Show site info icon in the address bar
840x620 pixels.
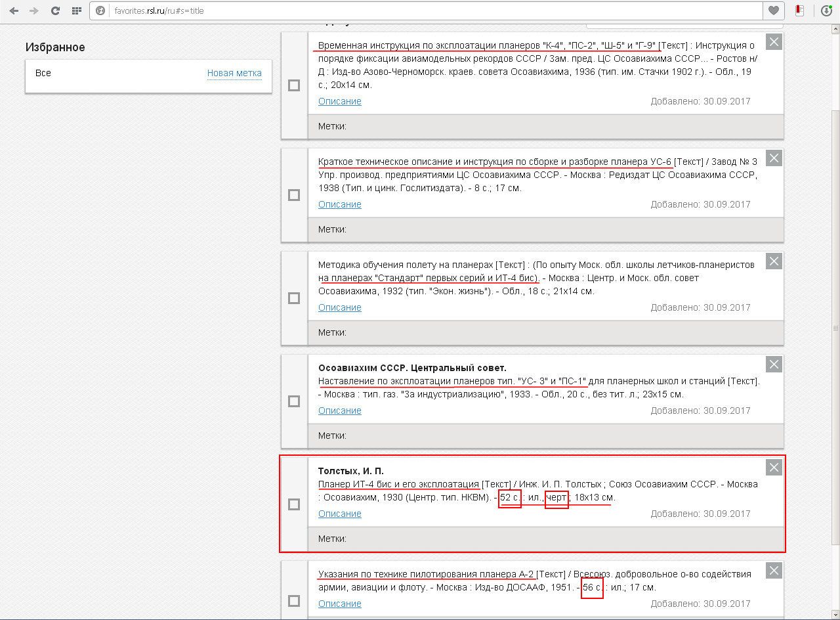(100, 11)
